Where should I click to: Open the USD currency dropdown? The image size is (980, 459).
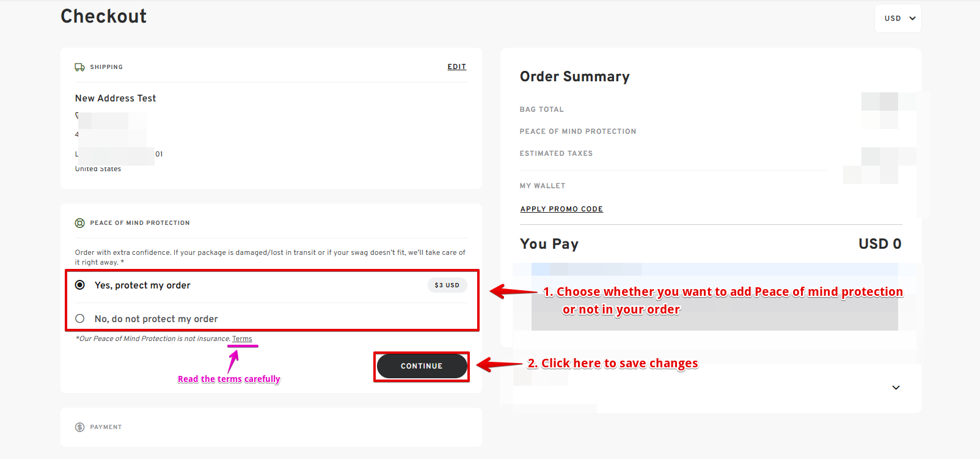pos(898,18)
